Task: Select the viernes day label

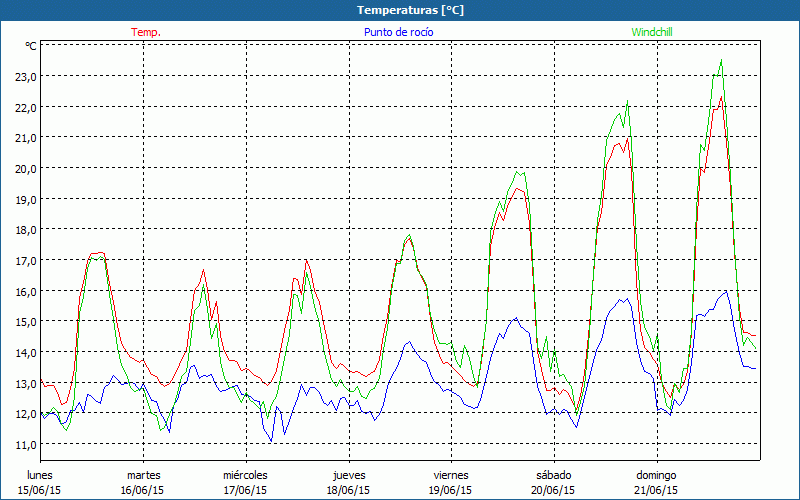Action: [451, 475]
